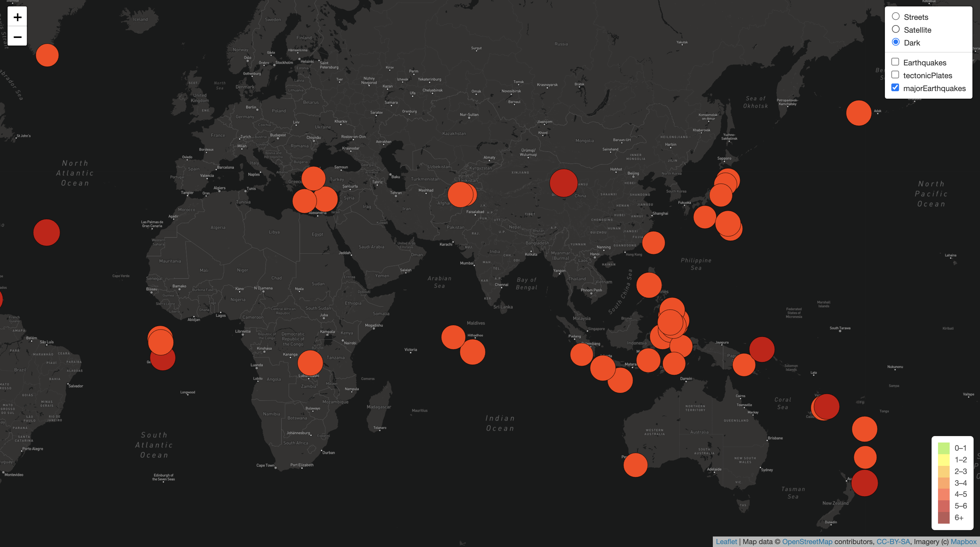Select the earthquake marker near the Aleutian Islands
This screenshot has width=980, height=547.
pyautogui.click(x=859, y=113)
